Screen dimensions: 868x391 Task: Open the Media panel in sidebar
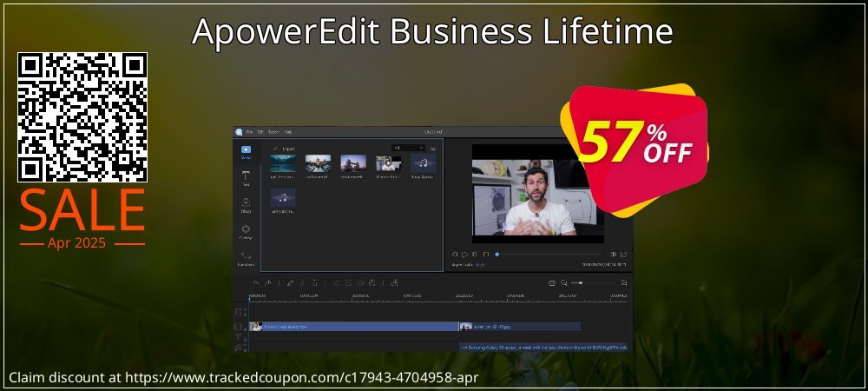(246, 152)
